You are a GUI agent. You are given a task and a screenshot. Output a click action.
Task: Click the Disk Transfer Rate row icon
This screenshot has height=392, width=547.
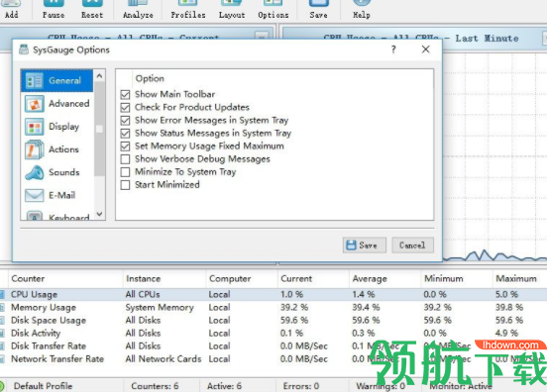tap(2, 346)
